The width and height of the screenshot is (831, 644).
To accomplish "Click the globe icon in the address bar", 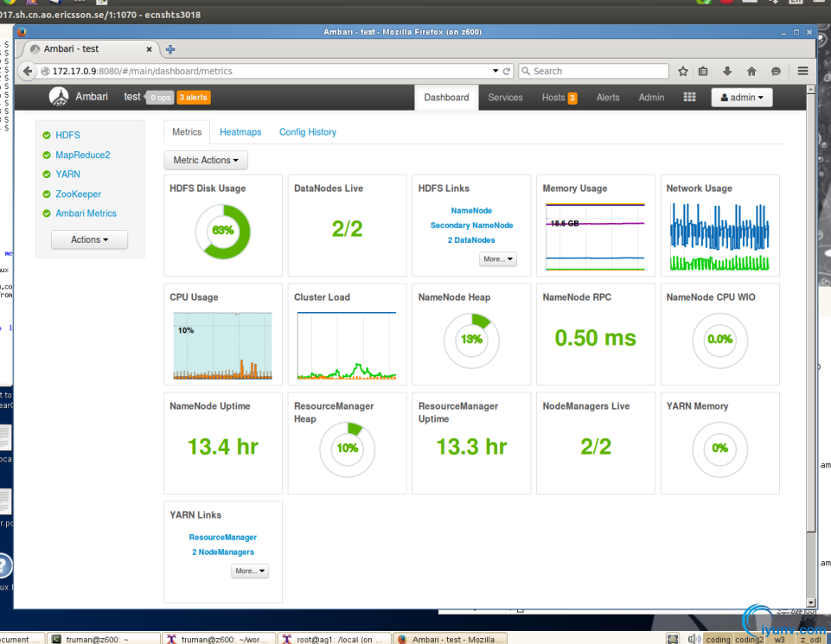I will (x=46, y=71).
